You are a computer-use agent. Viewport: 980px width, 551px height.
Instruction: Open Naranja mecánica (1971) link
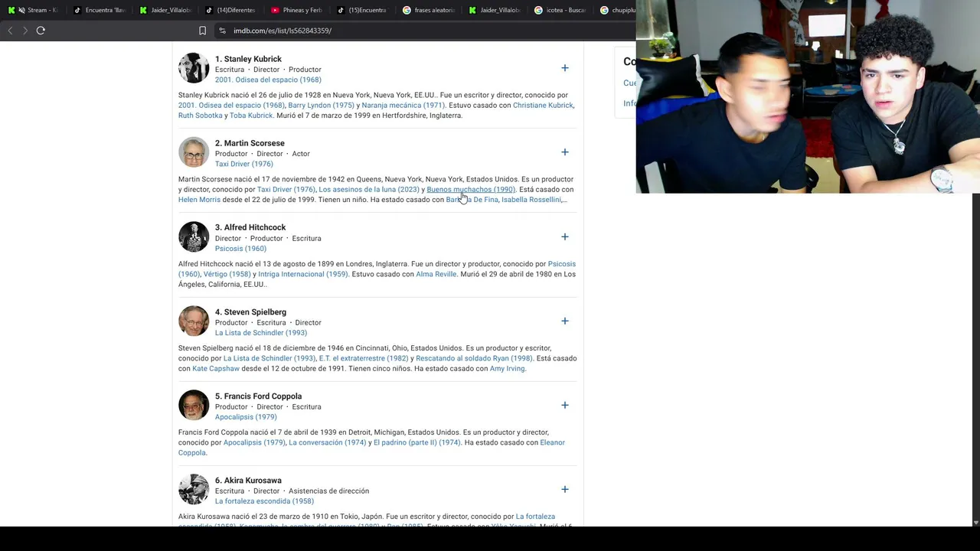click(x=403, y=106)
